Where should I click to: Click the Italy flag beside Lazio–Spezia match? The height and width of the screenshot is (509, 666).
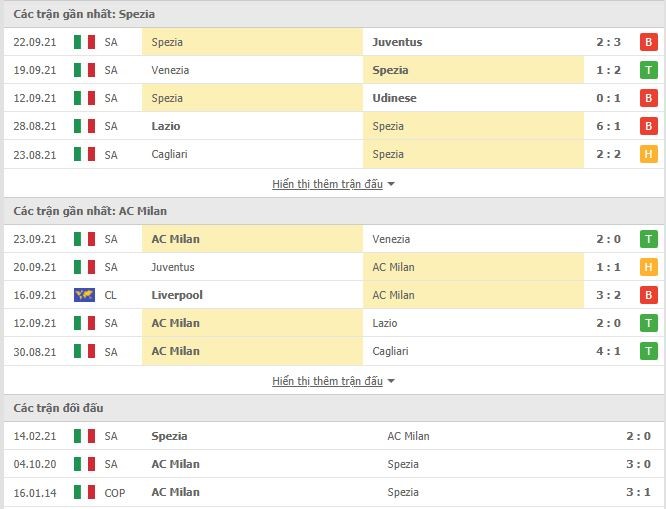coord(84,126)
